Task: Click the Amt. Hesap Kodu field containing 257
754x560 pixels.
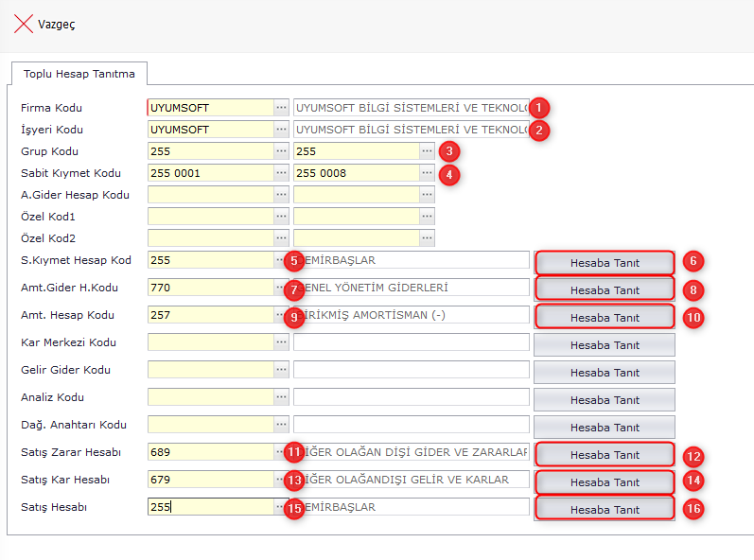Action: click(210, 315)
